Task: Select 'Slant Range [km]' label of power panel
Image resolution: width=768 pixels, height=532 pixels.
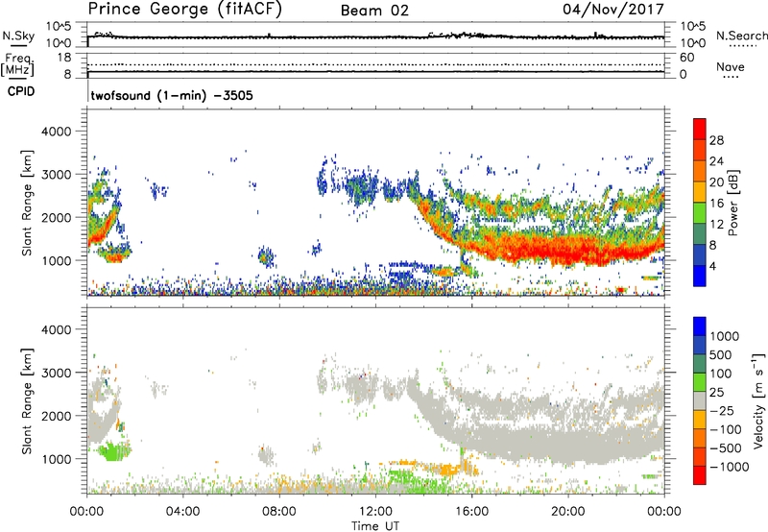Action: 27,203
